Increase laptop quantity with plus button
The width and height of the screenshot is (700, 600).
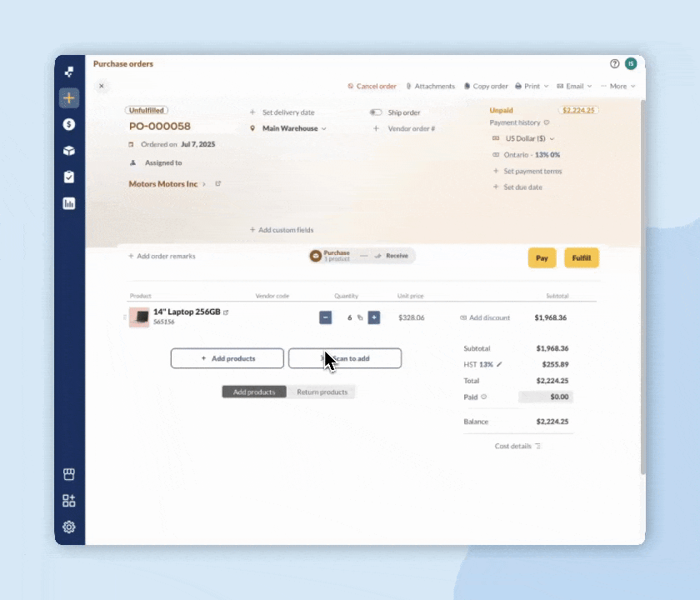click(x=374, y=317)
